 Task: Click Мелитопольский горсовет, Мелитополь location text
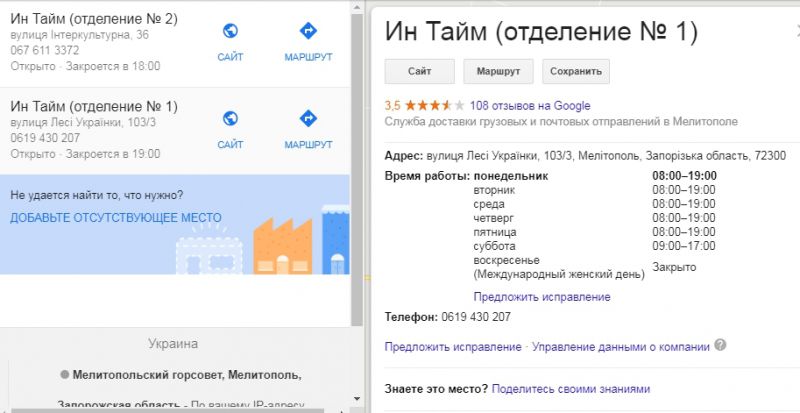(x=187, y=375)
